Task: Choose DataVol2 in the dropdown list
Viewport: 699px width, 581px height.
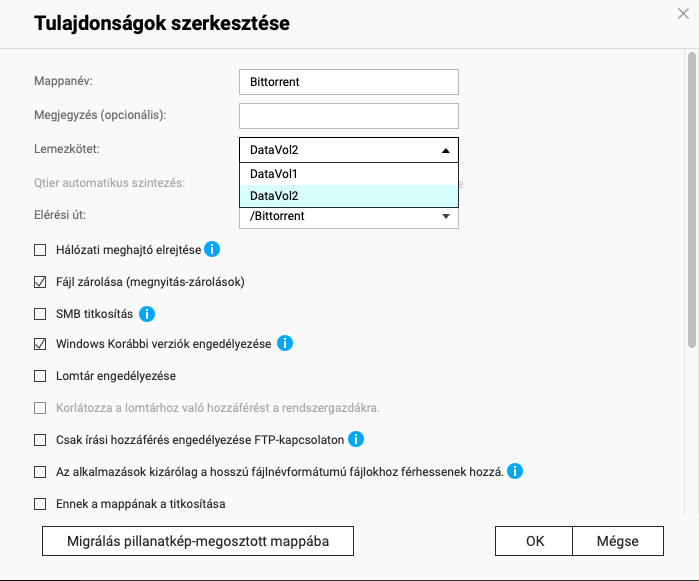Action: (349, 196)
